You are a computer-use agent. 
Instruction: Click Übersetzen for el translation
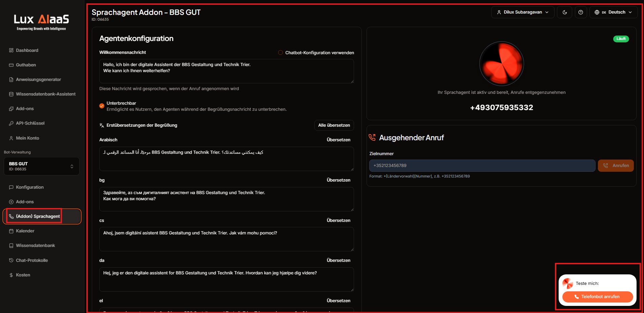tap(338, 301)
